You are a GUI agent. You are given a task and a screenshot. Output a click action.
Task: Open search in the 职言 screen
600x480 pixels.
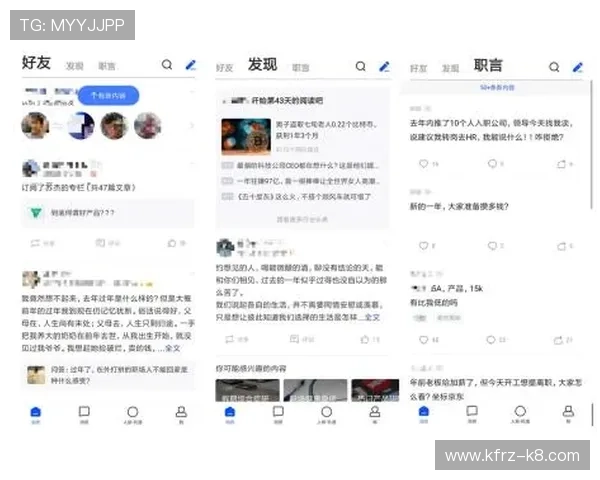click(x=554, y=67)
